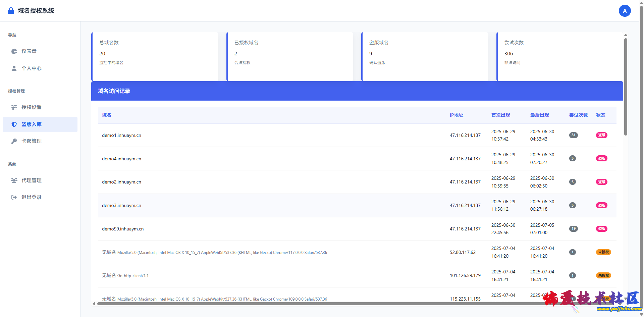
Task: Click the key icon for 卡密管理
Action: (x=14, y=141)
